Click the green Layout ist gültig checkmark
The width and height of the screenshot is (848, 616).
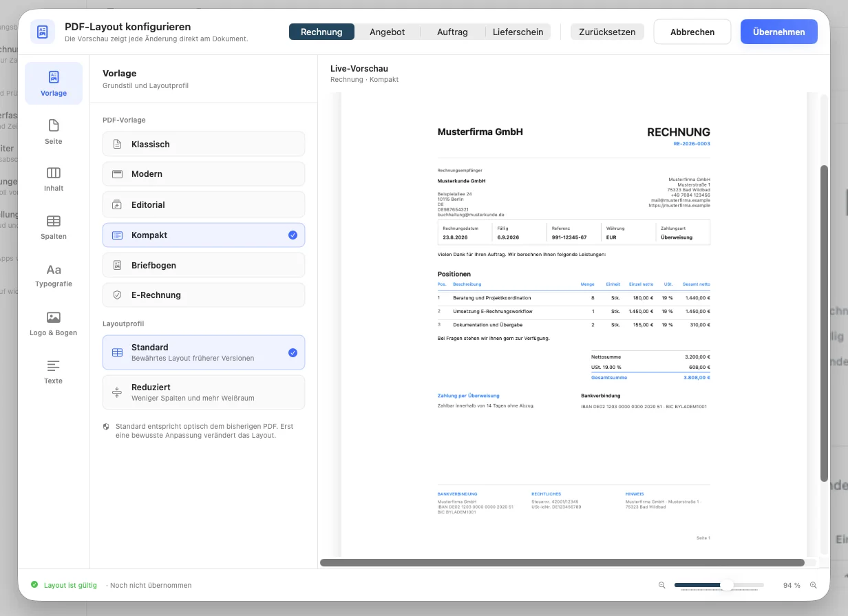click(34, 585)
